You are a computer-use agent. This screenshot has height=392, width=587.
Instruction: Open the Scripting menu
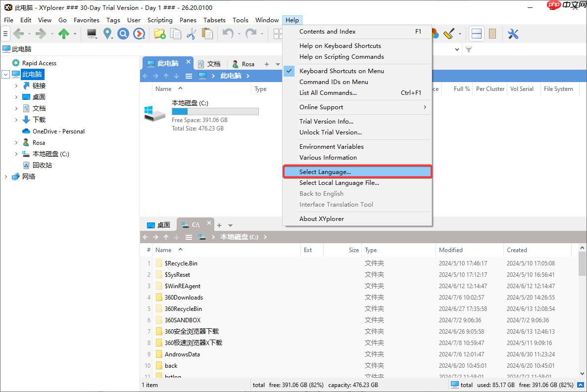point(160,20)
